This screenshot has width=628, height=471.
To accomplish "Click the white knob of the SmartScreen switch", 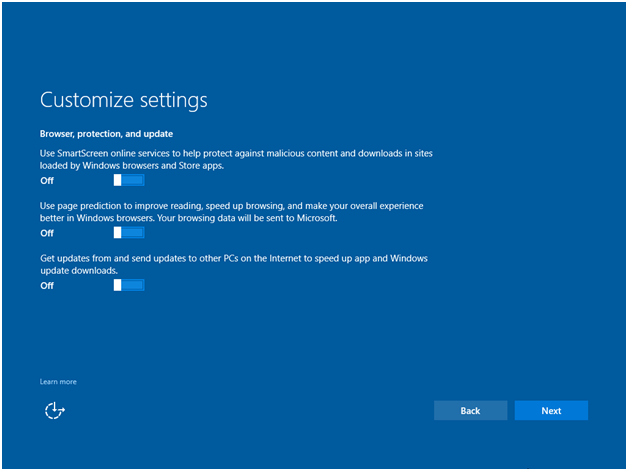I will (117, 180).
